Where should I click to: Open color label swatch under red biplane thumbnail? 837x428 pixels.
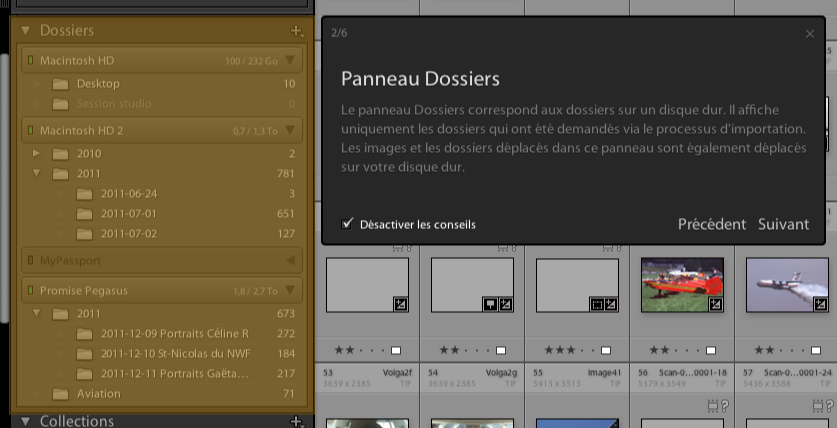711,351
